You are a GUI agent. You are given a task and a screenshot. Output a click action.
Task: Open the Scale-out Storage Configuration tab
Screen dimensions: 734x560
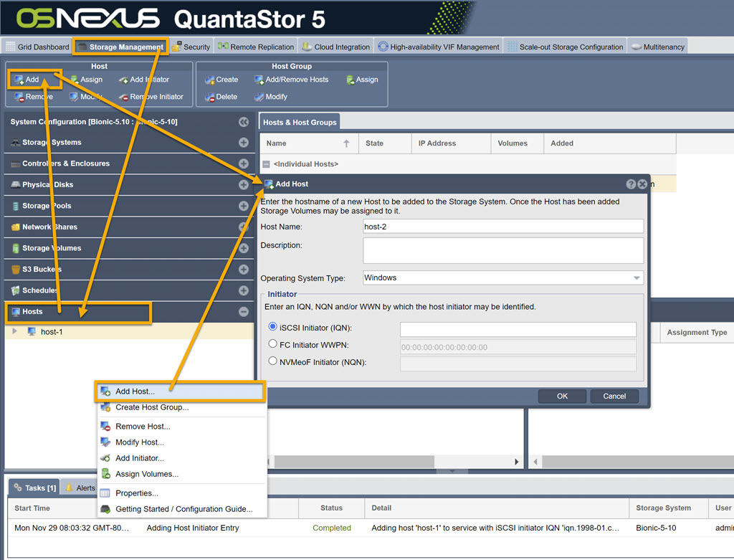[566, 47]
